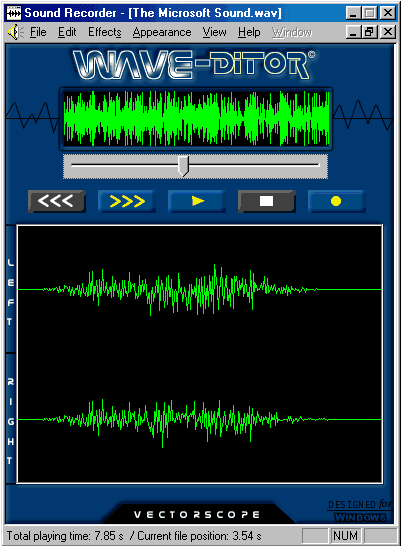Viewport: 402px width, 546px height.
Task: Click the LEFT channel label
Action: point(11,292)
